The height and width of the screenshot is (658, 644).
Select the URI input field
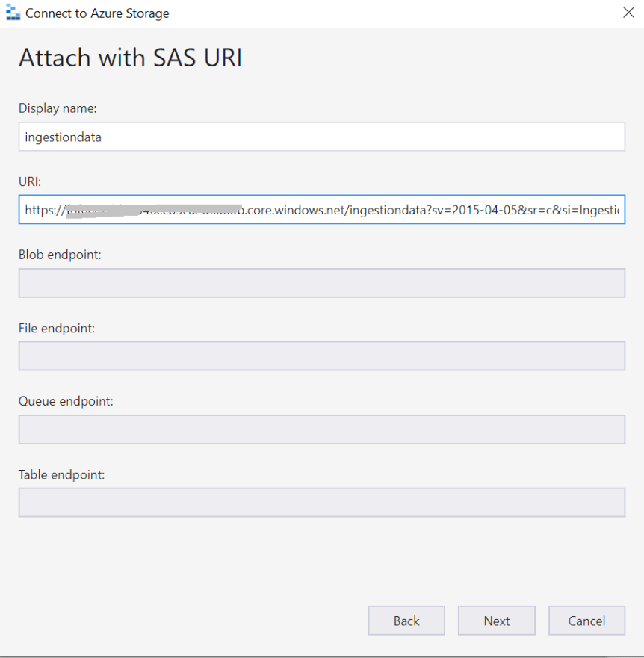pos(321,210)
